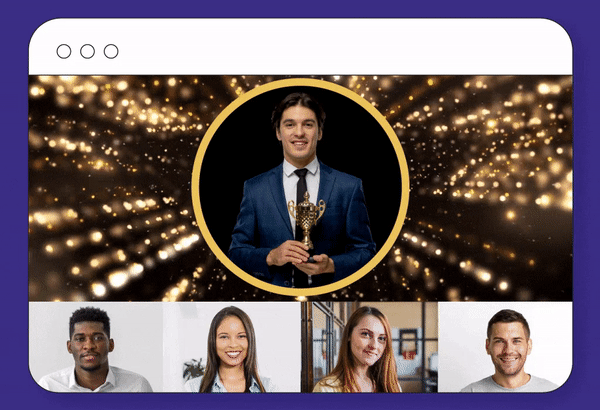
Task: Select the golden trophy in speaker's hands
Action: coord(307,220)
